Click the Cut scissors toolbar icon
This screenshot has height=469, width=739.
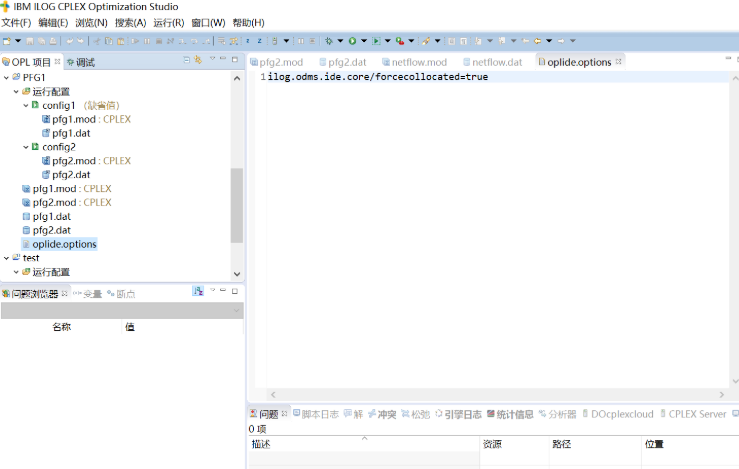click(97, 41)
